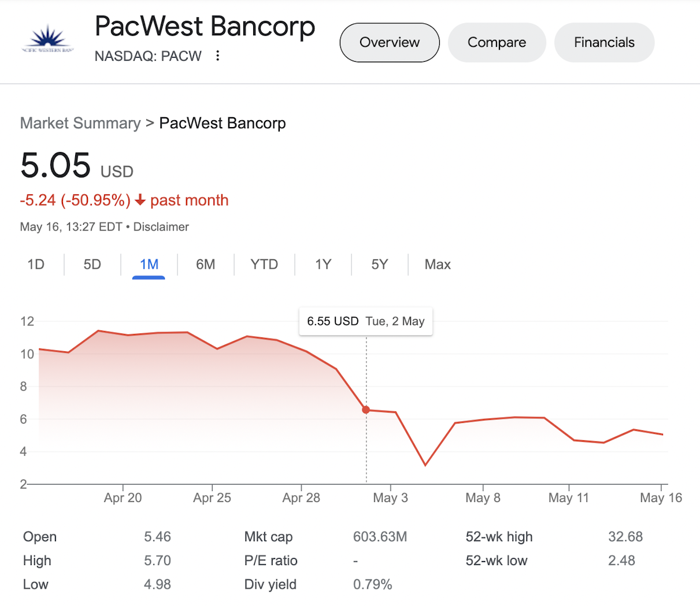Screen dimensions: 700x606
Task: Show the 1D chart range
Action: 36,265
